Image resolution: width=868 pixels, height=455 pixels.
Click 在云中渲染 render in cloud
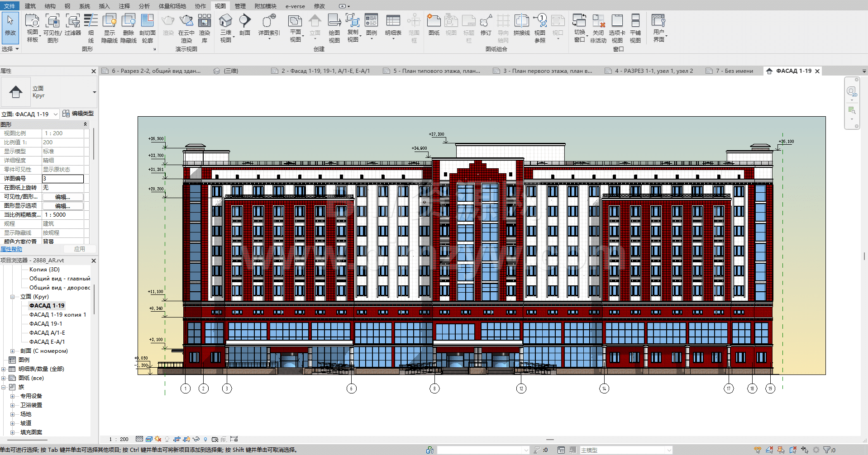tap(186, 28)
